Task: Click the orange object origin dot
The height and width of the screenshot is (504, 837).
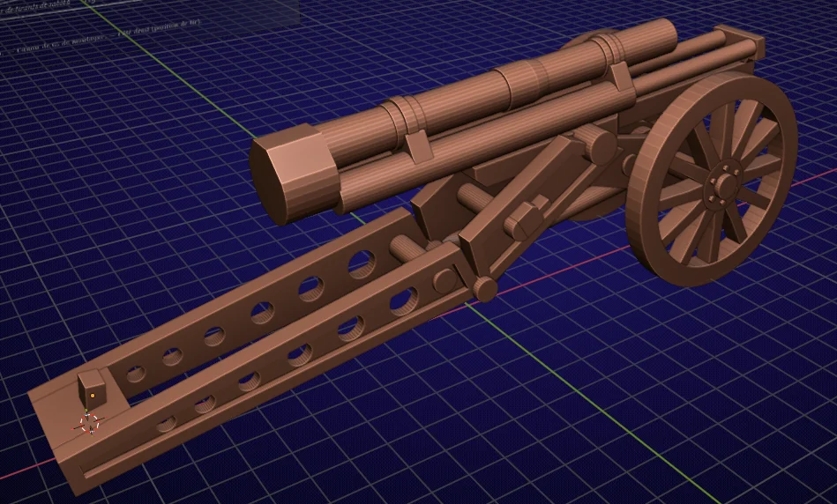Action: [93, 397]
